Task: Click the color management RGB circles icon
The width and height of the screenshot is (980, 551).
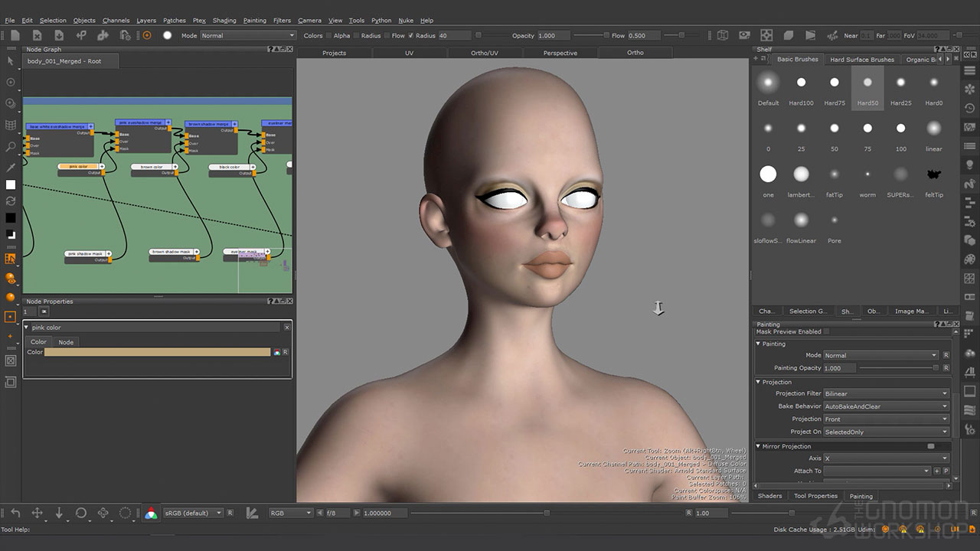Action: (151, 514)
